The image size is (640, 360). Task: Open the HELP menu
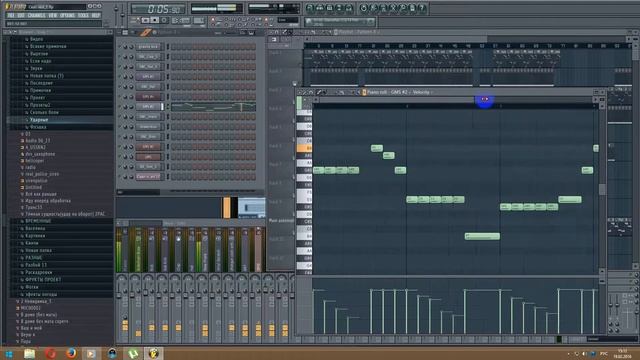(x=96, y=16)
